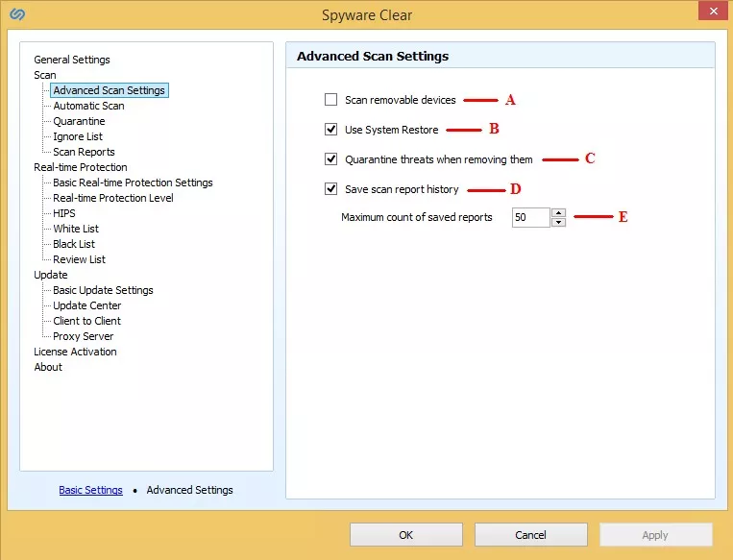
Task: Select About in the tree
Action: 48,368
